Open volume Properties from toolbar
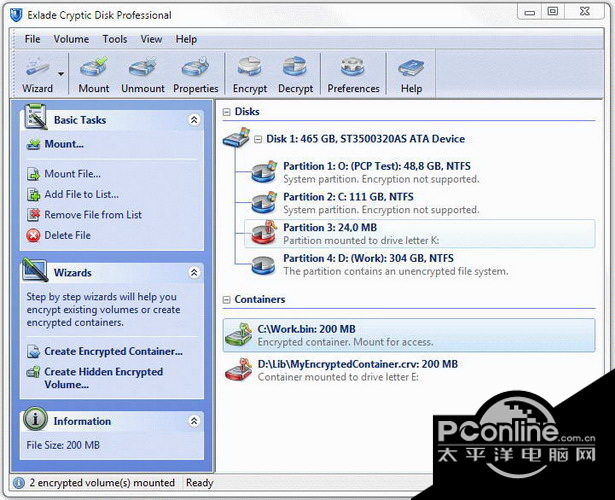 point(195,75)
